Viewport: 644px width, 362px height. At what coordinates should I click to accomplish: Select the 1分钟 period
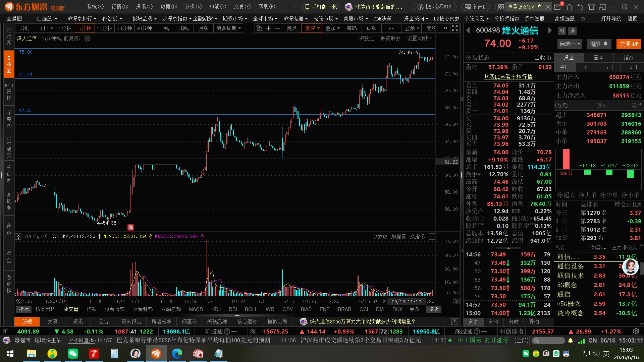65,28
